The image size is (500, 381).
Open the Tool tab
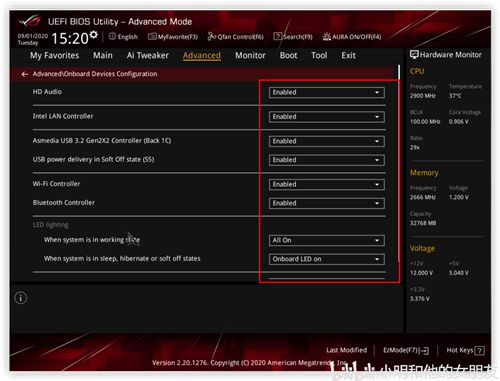tap(319, 55)
